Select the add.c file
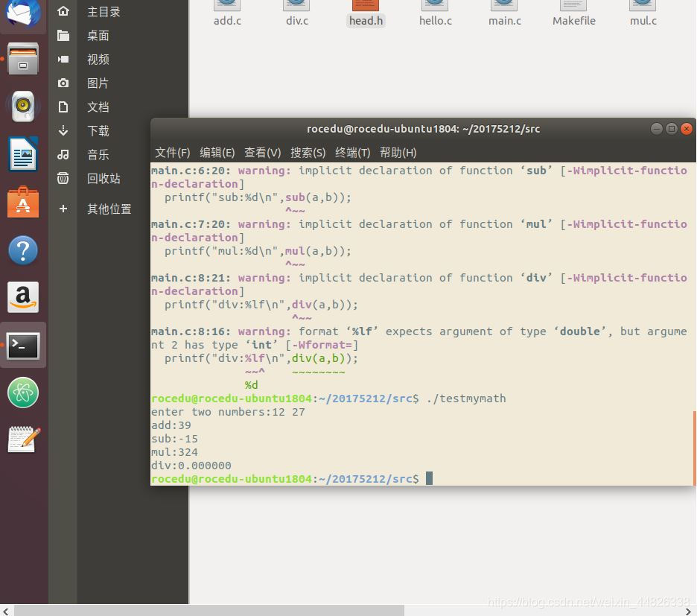697x616 pixels. (227, 13)
